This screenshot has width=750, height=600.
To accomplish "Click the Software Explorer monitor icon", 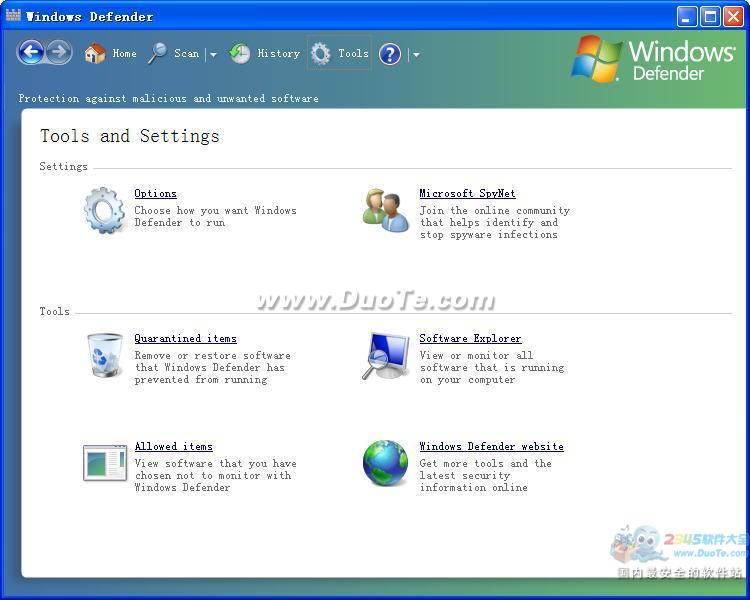I will [385, 356].
